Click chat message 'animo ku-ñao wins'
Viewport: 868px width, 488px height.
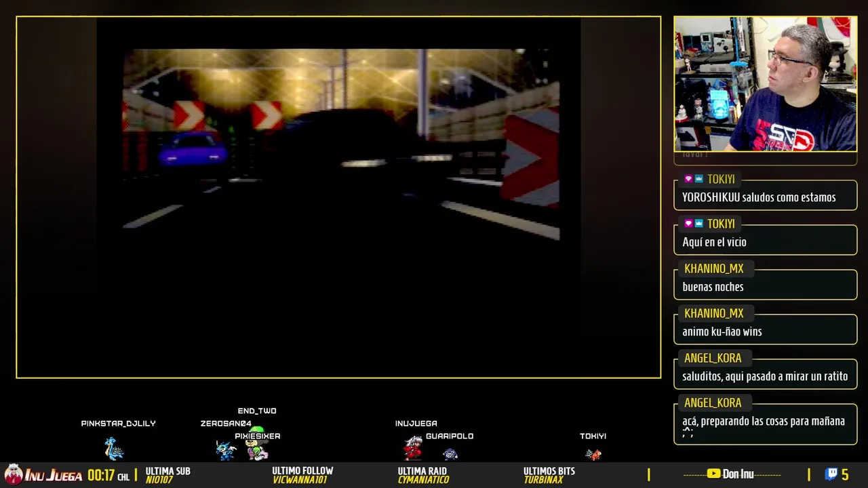pos(722,331)
